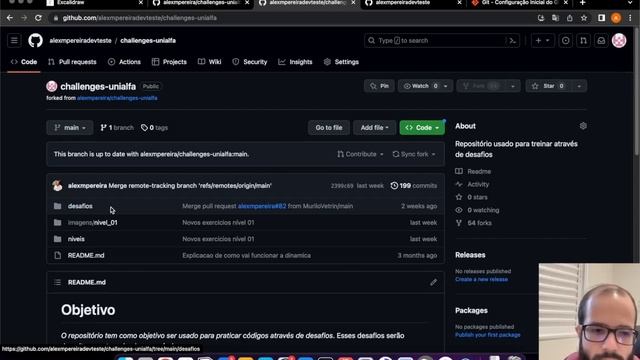Click the About settings gear icon

pos(583,126)
